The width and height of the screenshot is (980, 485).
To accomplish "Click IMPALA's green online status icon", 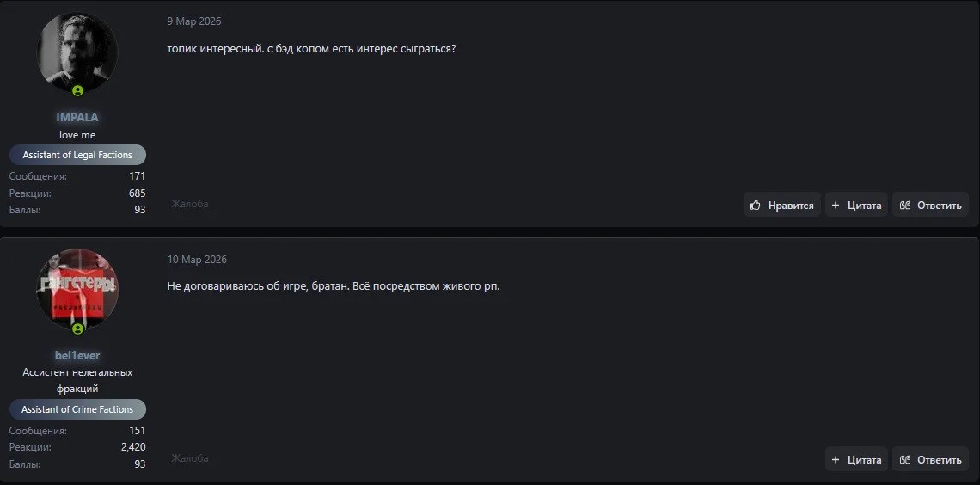I will click(78, 90).
